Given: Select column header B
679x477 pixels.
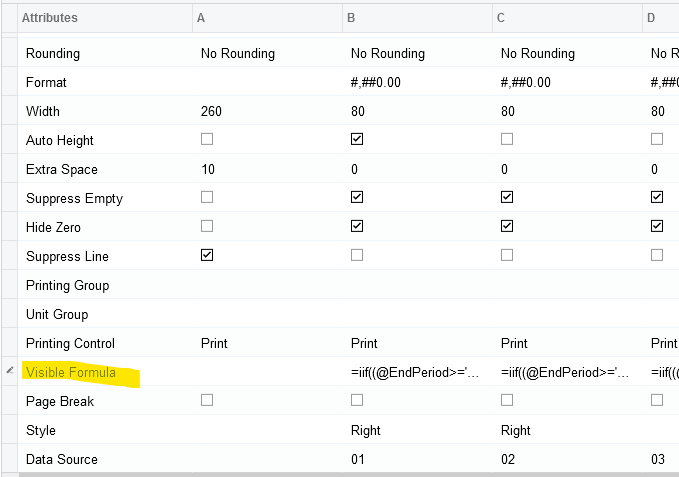Looking at the screenshot, I should click(x=417, y=18).
